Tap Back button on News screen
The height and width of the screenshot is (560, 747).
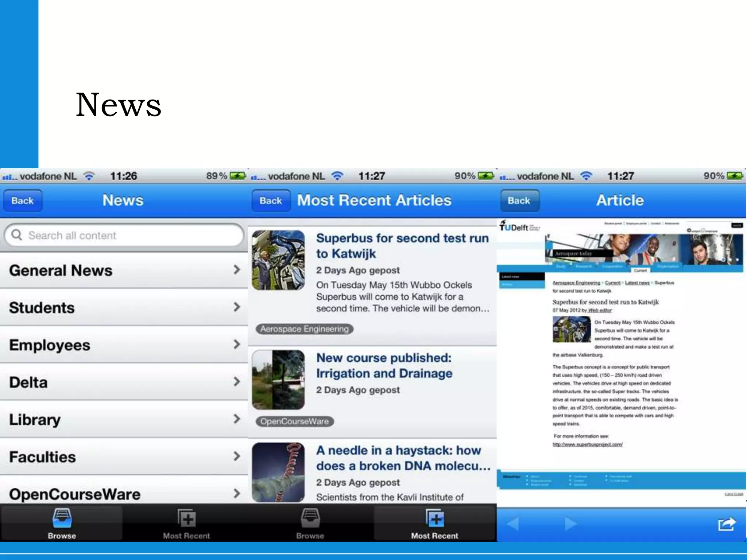coord(23,201)
